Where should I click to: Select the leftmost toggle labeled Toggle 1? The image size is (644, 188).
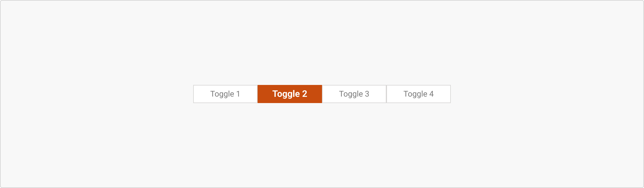point(225,94)
